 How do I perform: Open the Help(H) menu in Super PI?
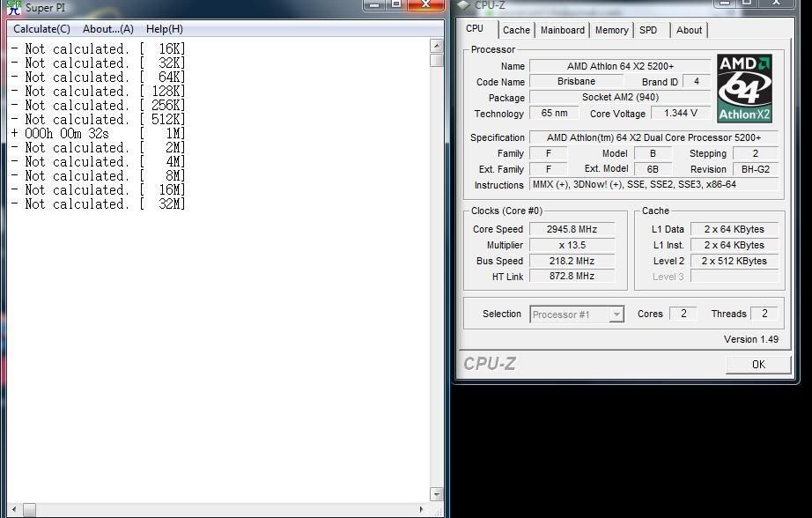[164, 29]
